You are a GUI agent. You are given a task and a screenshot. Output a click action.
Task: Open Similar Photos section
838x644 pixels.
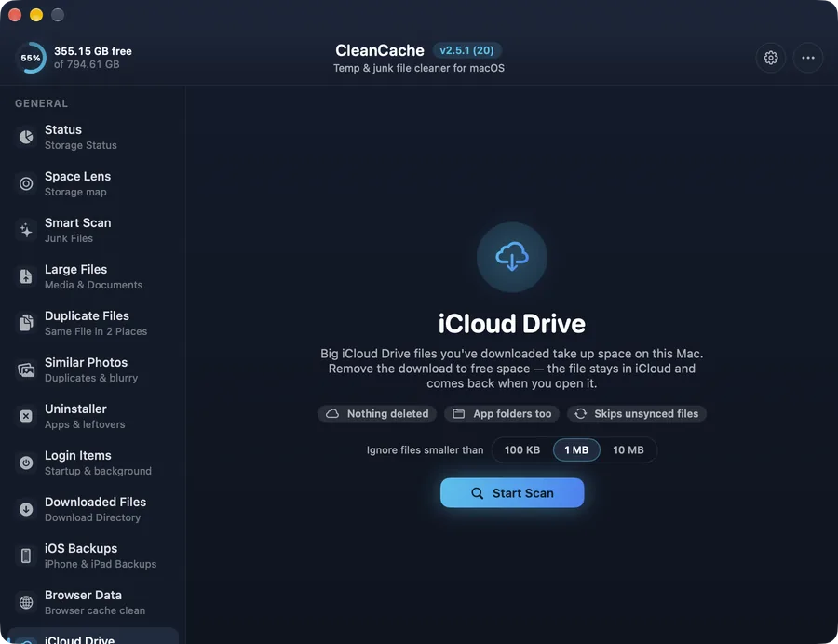[x=93, y=369]
